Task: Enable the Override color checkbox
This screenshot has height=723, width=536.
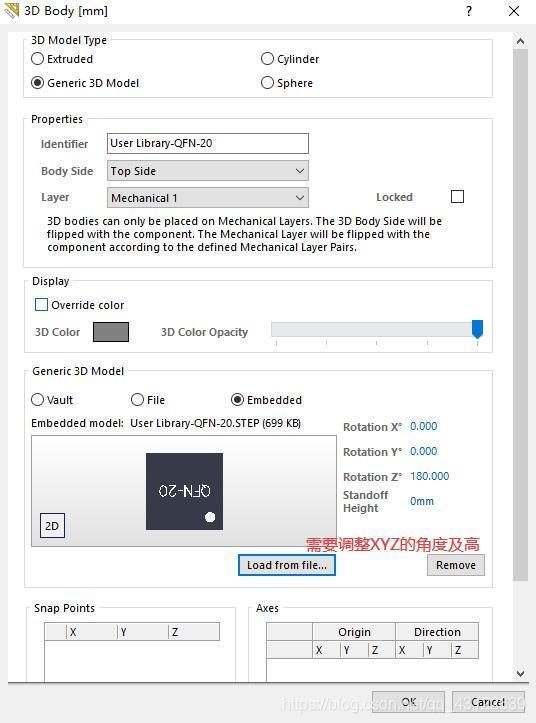Action: pyautogui.click(x=42, y=305)
